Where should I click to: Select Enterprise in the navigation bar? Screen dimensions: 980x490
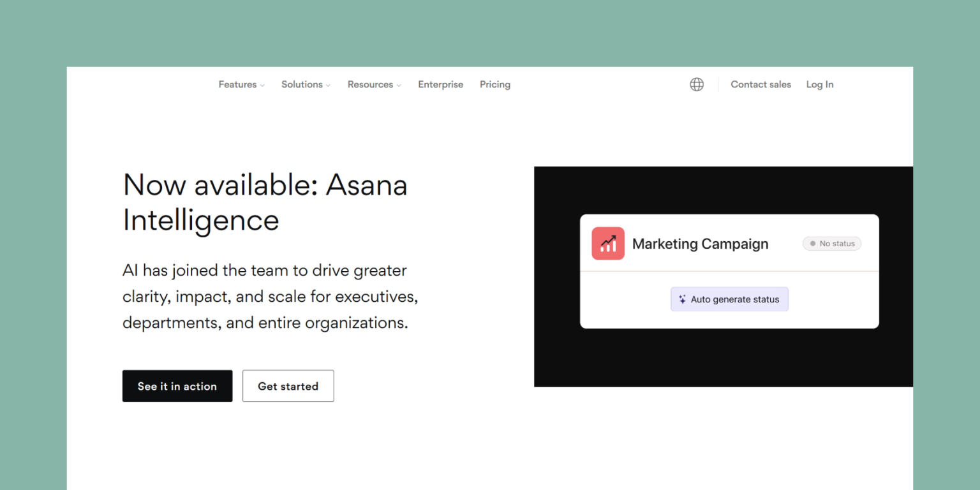tap(440, 84)
